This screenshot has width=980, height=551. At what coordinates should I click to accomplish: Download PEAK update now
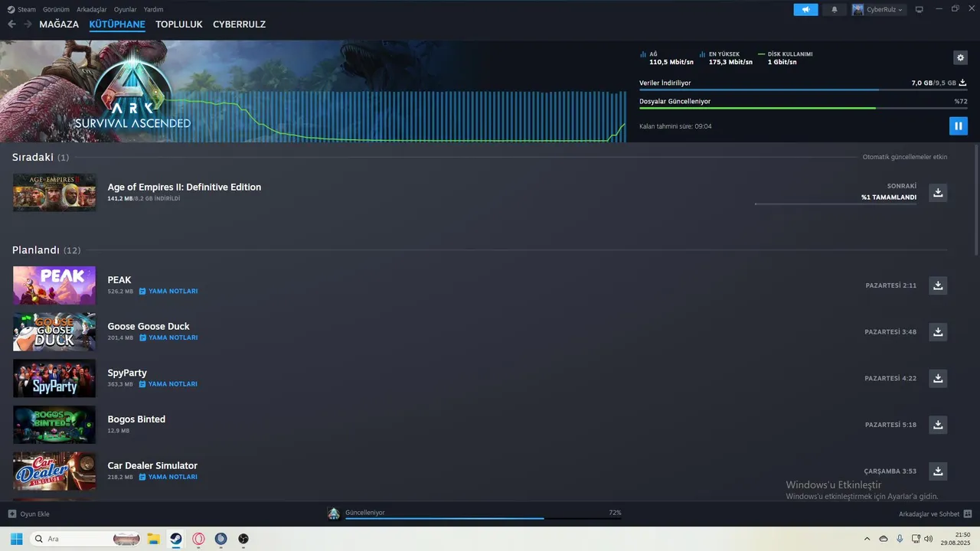[x=938, y=285]
